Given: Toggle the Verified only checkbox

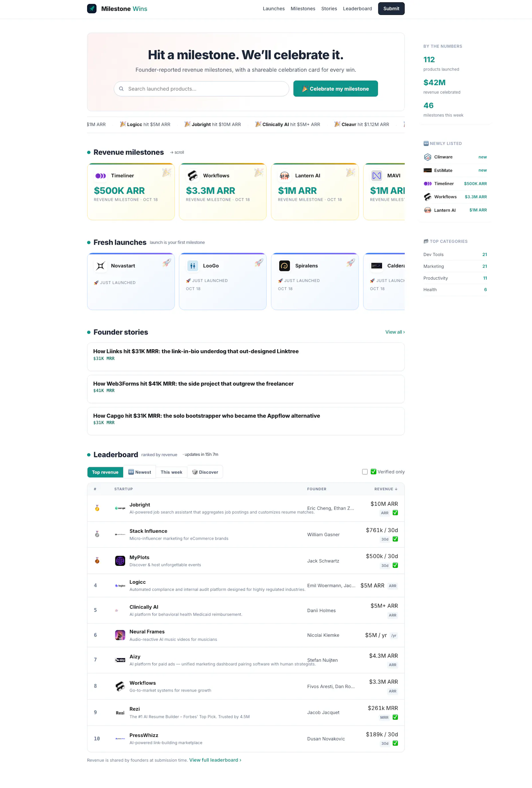Looking at the screenshot, I should point(365,472).
